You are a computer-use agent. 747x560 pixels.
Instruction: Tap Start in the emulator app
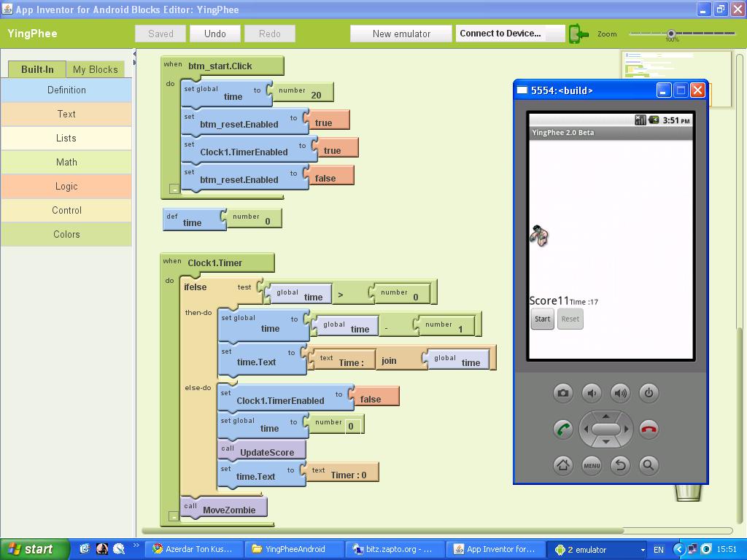(x=542, y=319)
